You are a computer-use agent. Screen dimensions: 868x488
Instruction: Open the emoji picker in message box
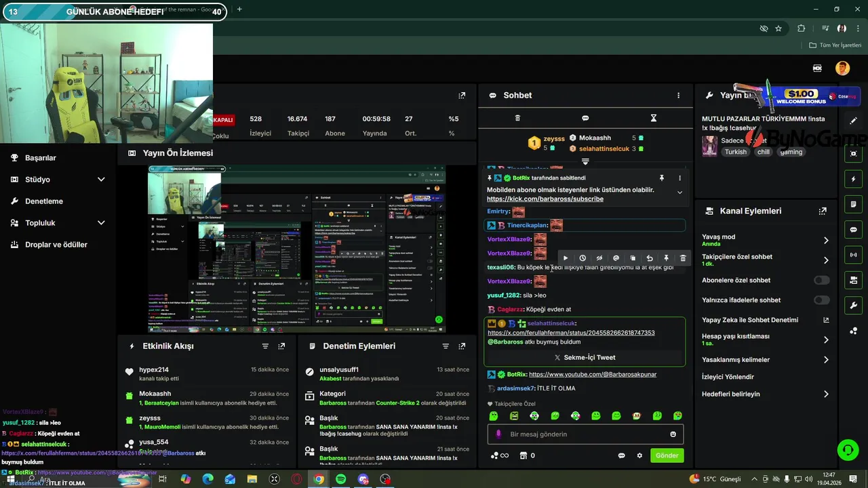(x=673, y=434)
